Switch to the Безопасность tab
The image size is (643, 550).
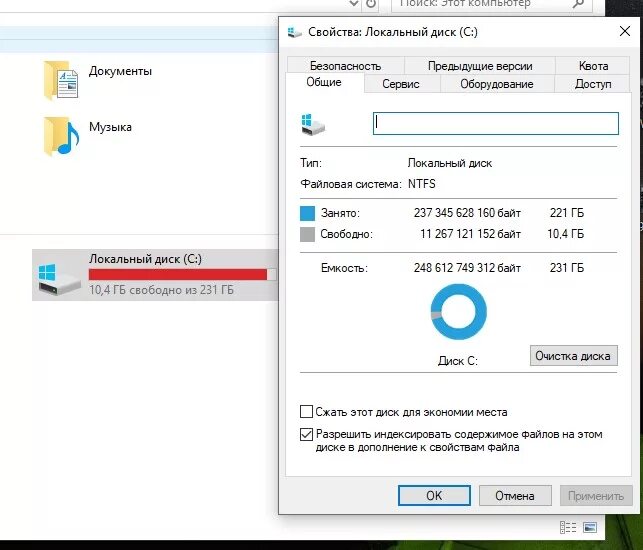click(x=345, y=66)
